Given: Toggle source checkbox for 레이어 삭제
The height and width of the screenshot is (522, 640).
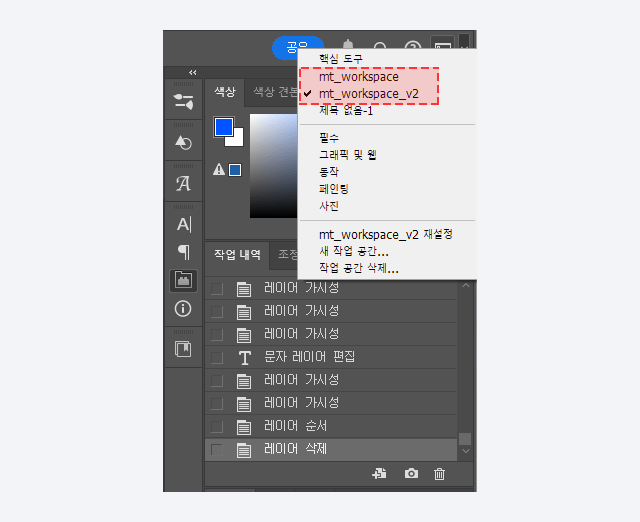Looking at the screenshot, I should click(x=217, y=450).
